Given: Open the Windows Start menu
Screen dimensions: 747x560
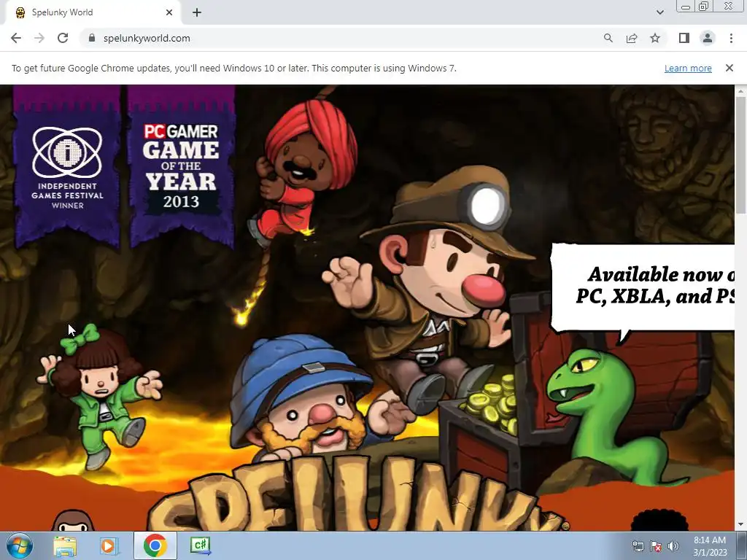Looking at the screenshot, I should 20,545.
